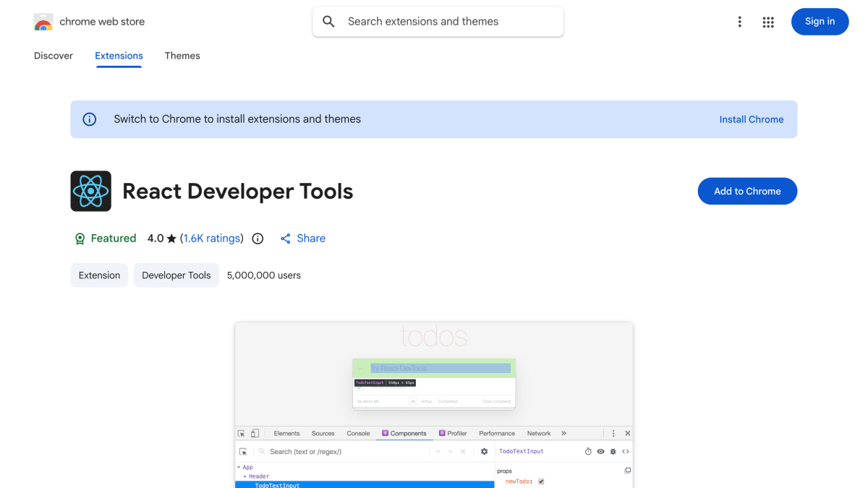Click the gear settings icon in preview Components panel
This screenshot has height=488, width=868.
click(x=484, y=451)
